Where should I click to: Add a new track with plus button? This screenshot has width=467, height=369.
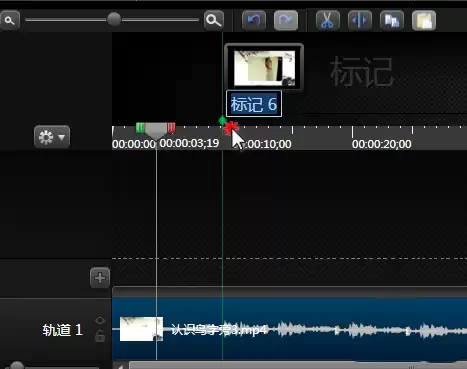(x=100, y=278)
